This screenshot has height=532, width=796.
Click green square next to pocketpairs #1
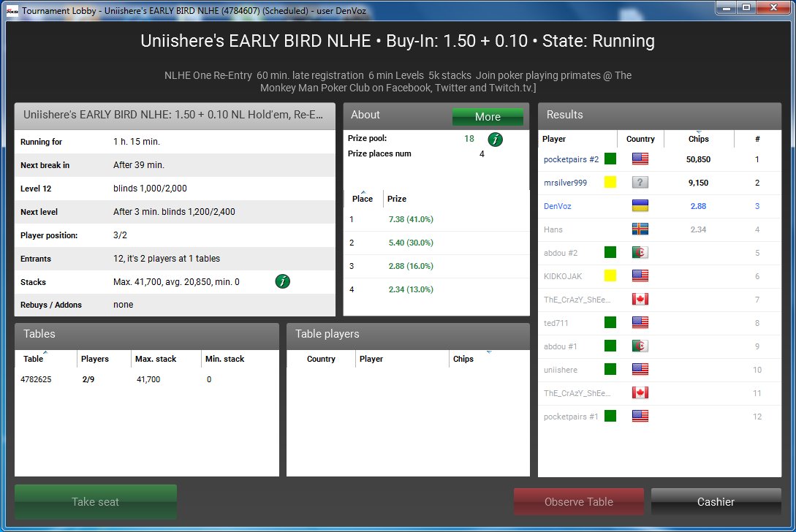coord(610,416)
